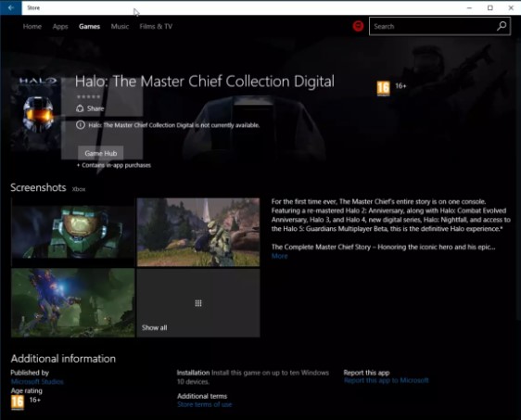Click the search magnifier icon
The width and height of the screenshot is (521, 420).
[x=502, y=26]
